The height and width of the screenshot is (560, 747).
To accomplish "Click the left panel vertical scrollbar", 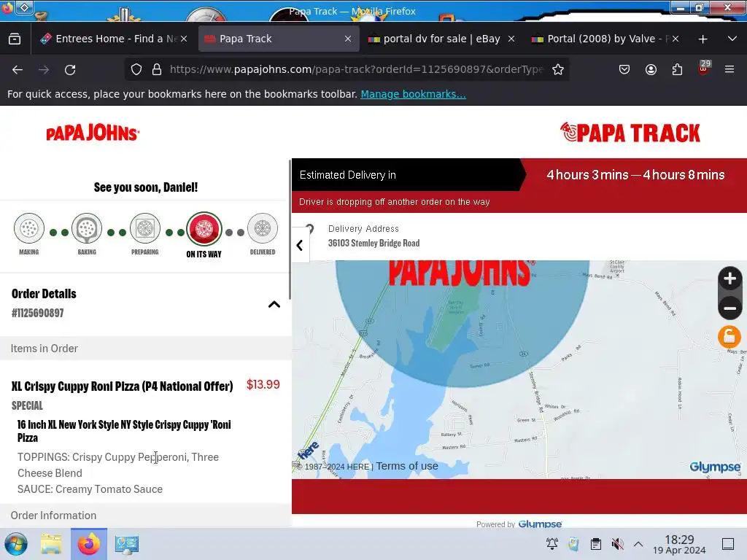I will 290,230.
